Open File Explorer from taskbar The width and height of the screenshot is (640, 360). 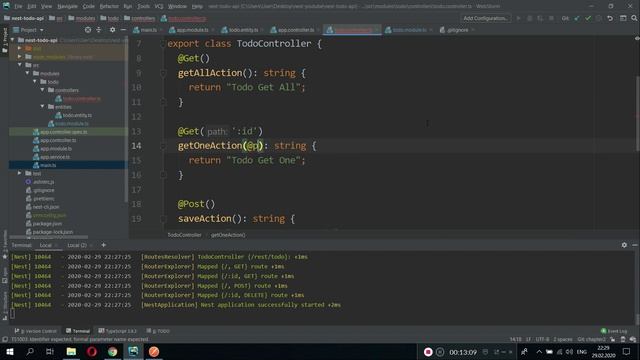point(71,351)
